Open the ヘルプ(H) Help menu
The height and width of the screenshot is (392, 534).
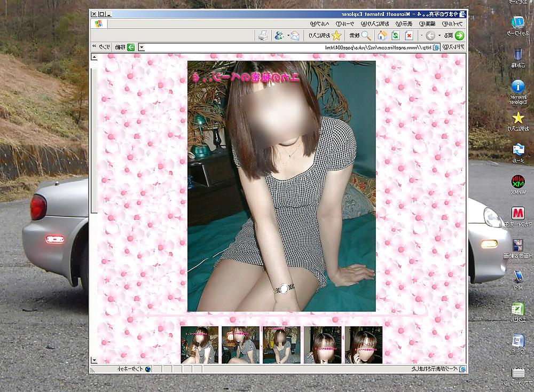click(x=319, y=24)
